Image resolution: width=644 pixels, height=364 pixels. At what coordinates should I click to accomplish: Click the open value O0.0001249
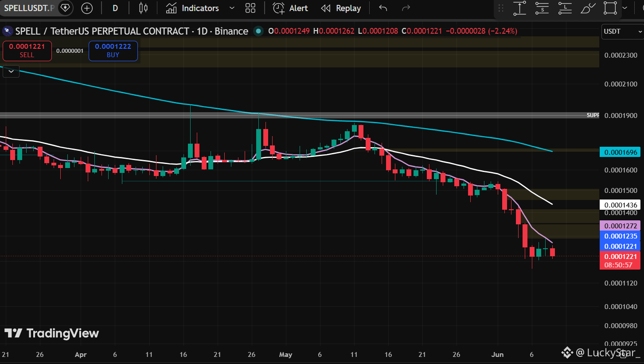pyautogui.click(x=289, y=31)
